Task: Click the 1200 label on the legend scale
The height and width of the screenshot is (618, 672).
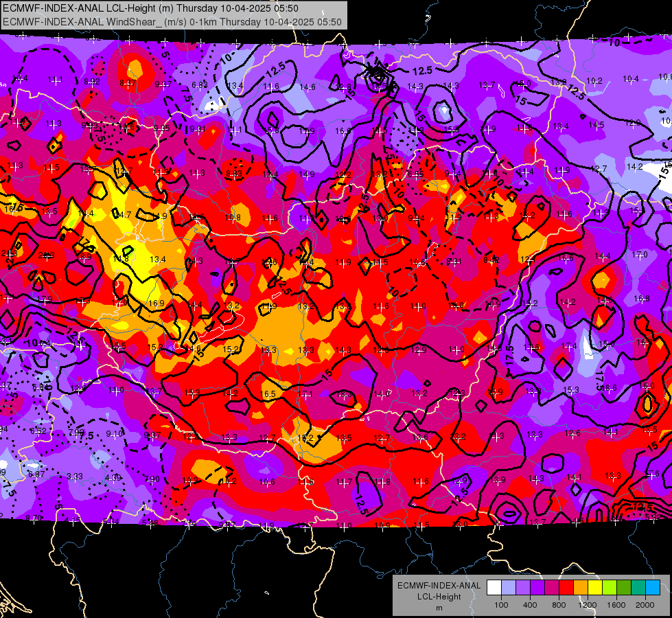Action: click(588, 605)
